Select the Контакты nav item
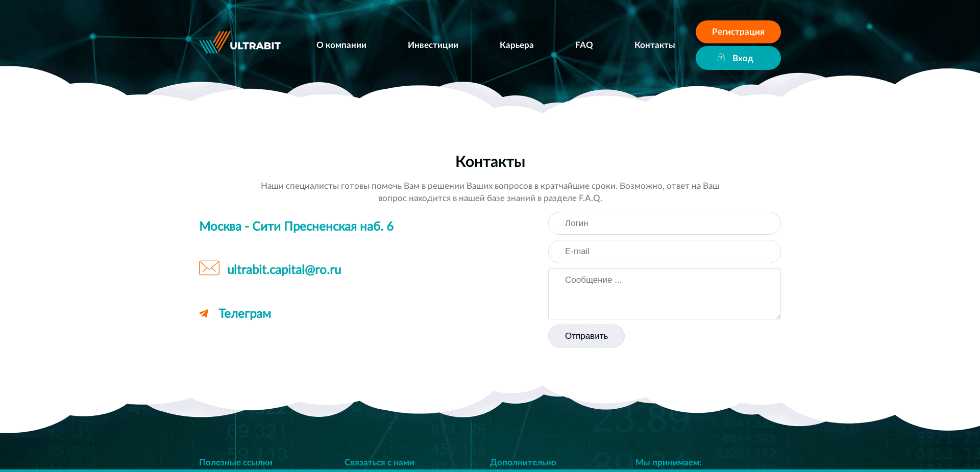 (654, 45)
